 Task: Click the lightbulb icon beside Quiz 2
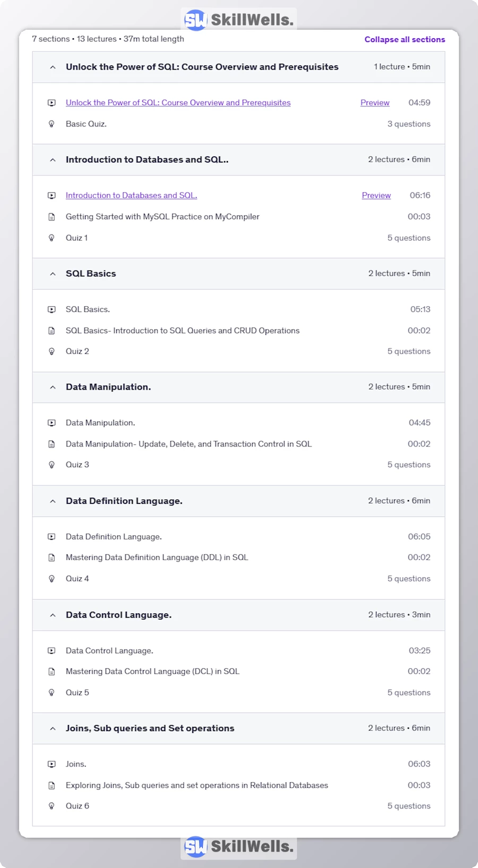click(52, 351)
